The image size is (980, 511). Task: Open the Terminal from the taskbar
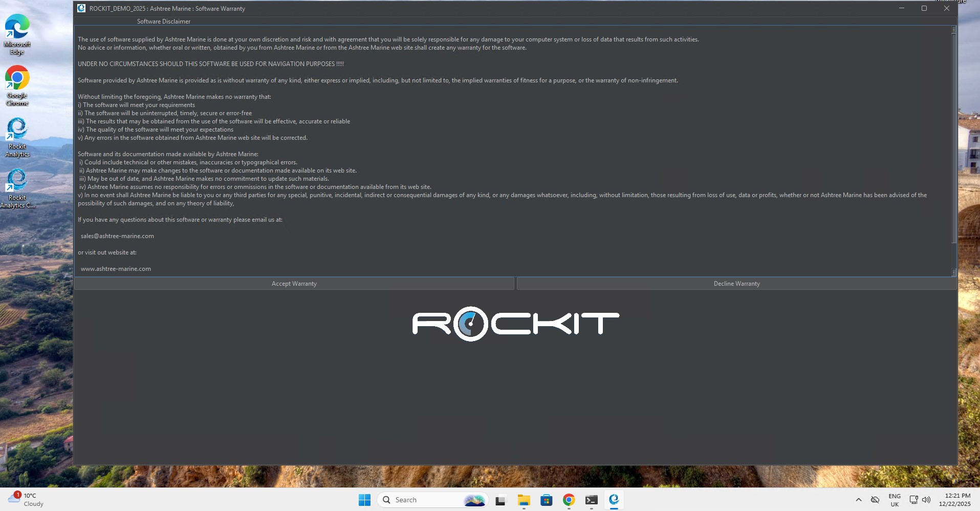tap(591, 500)
